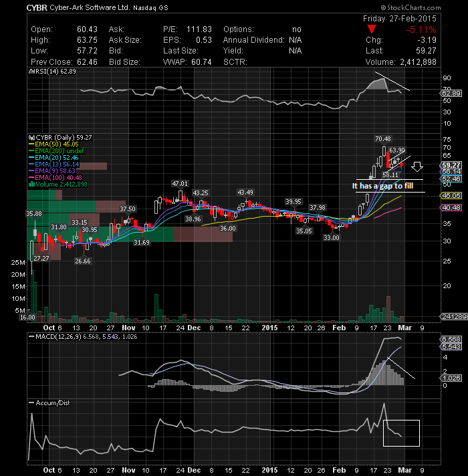The image size is (468, 476).
Task: Click the 35.88 price label
Action: tap(34, 214)
